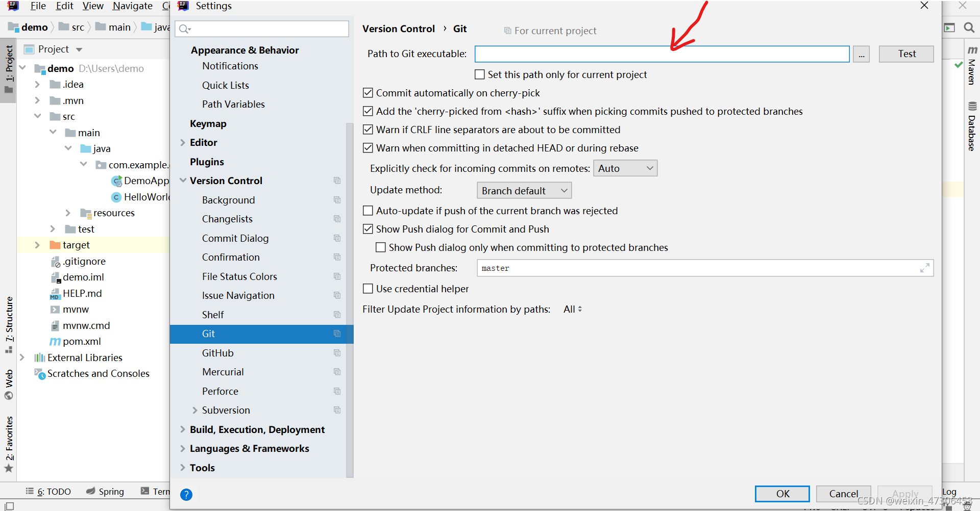This screenshot has height=511, width=980.
Task: Click the Cancel button
Action: coord(843,494)
